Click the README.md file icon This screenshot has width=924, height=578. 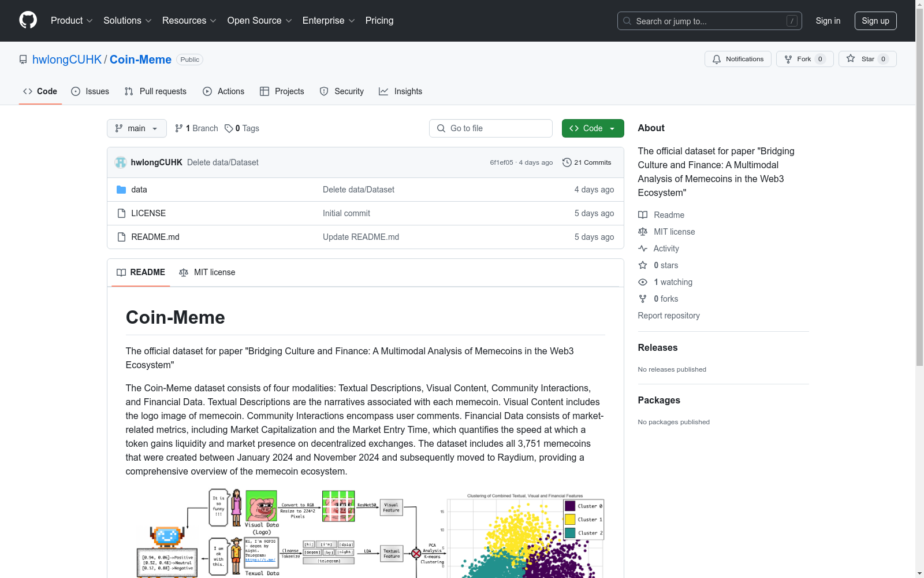[121, 237]
